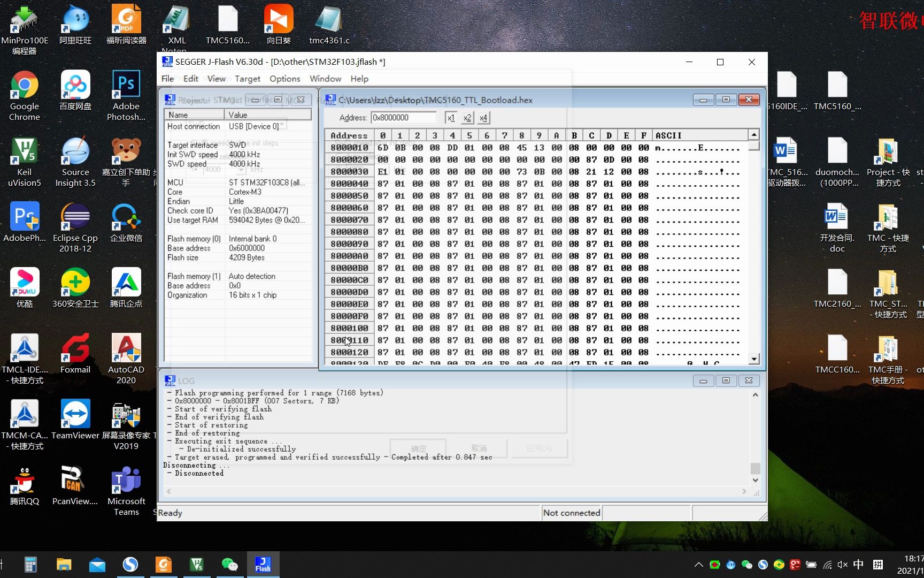924x578 pixels.
Task: Open the TMCL-IDE shortcut desktop icon
Action: point(25,359)
